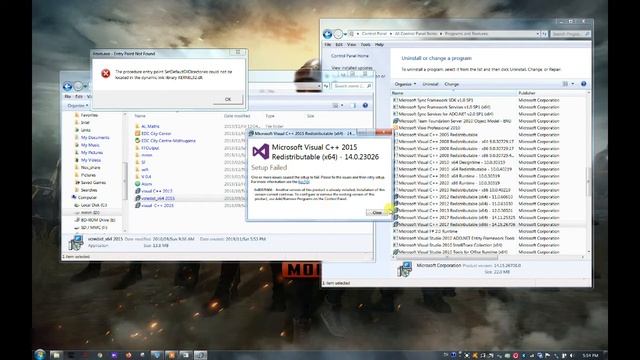640x360 pixels.
Task: Open the folder icon on the taskbar
Action: tap(56, 355)
